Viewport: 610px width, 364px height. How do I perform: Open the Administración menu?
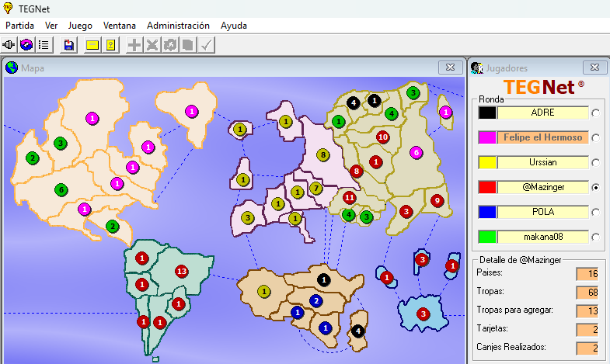click(x=178, y=26)
